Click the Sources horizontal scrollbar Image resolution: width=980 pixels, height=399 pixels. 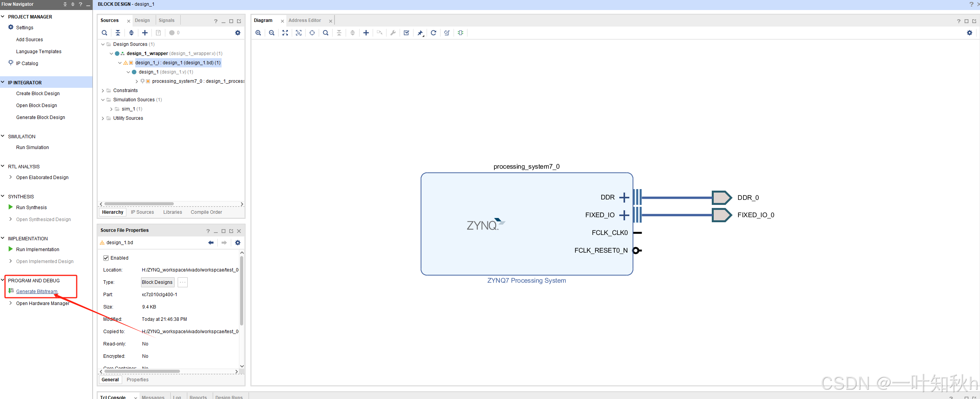(x=139, y=204)
